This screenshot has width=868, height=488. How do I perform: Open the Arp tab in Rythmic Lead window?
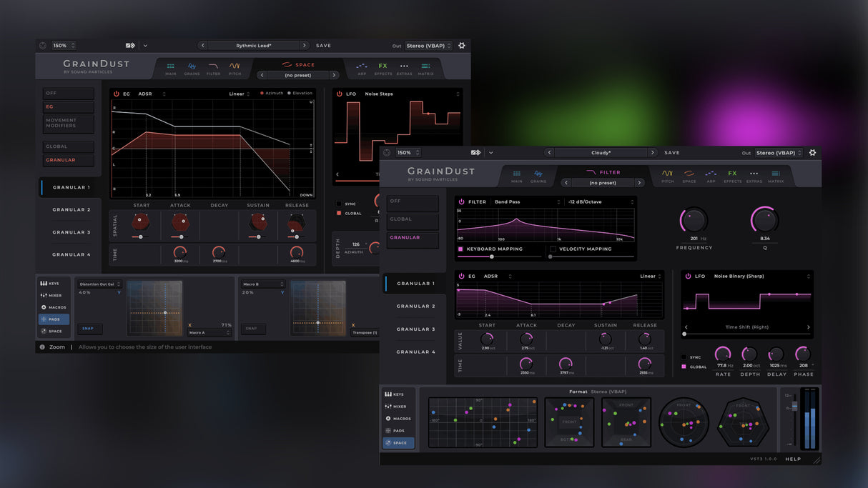click(362, 69)
